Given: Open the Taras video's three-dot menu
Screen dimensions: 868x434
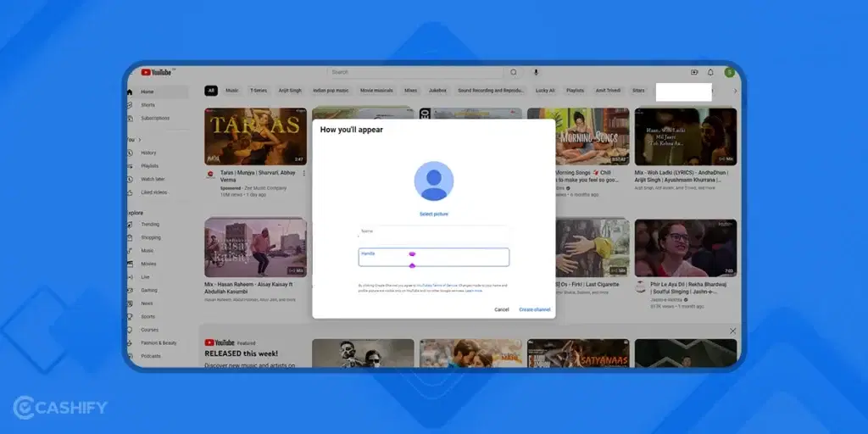Looking at the screenshot, I should 303,174.
